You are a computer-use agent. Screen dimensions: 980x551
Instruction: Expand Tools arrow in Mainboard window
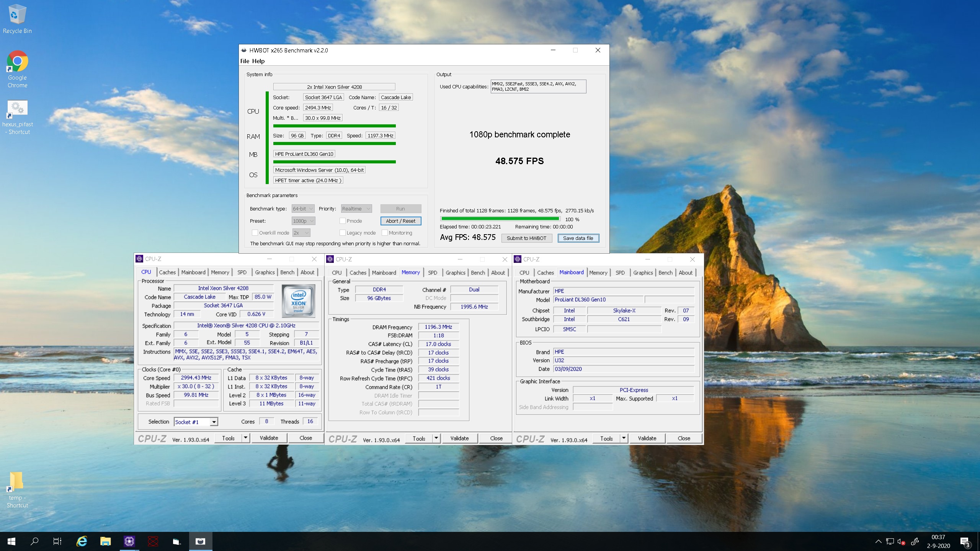(x=624, y=438)
